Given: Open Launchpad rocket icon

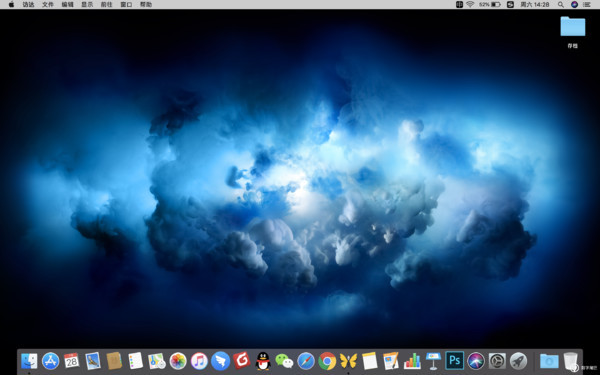Looking at the screenshot, I should click(x=518, y=361).
